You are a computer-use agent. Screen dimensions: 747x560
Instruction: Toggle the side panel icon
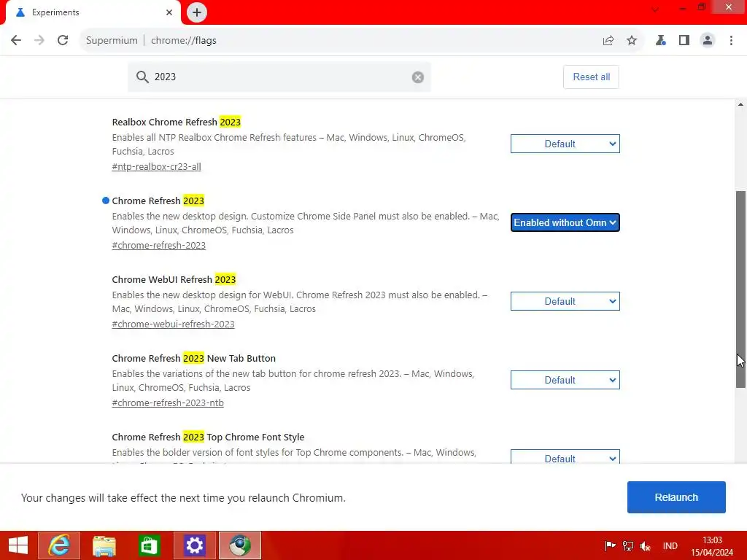[x=684, y=41]
